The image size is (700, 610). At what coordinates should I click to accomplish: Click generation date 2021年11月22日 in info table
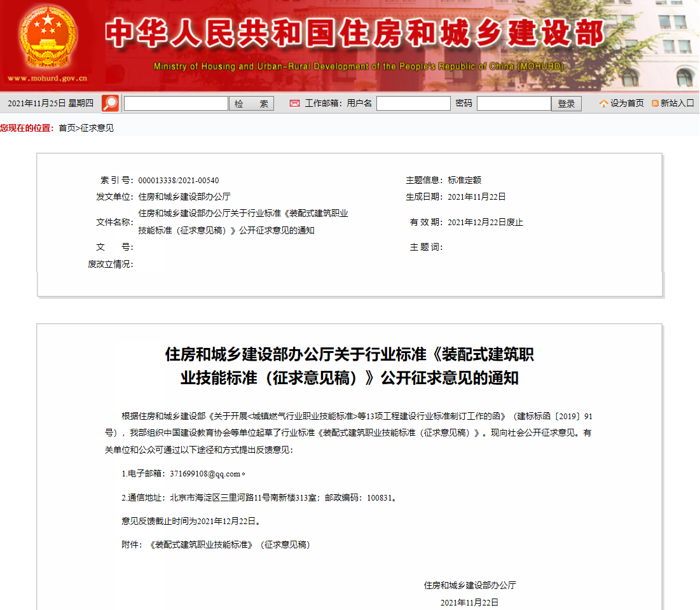[477, 197]
